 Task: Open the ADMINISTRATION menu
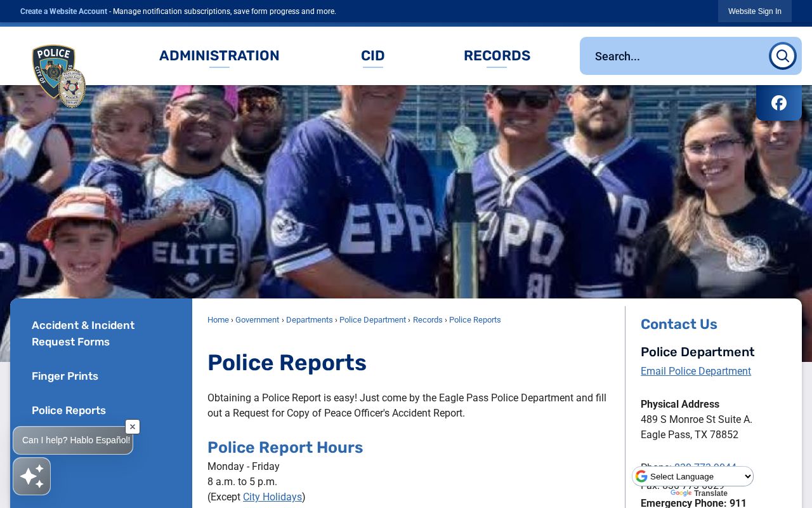pyautogui.click(x=219, y=56)
